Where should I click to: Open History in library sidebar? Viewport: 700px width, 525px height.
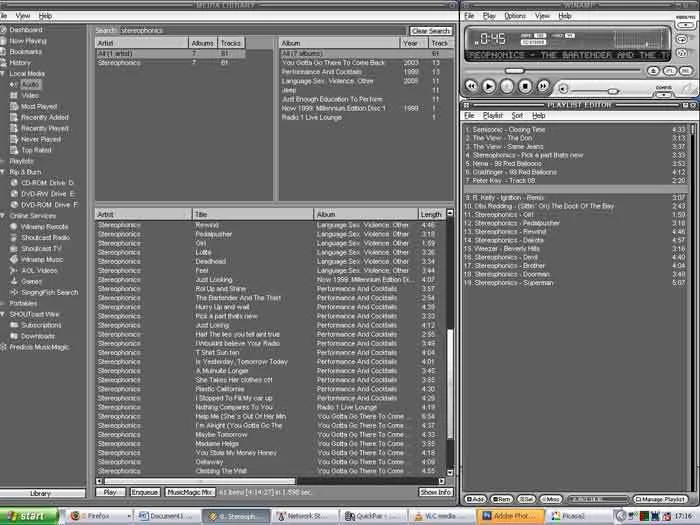pyautogui.click(x=20, y=63)
